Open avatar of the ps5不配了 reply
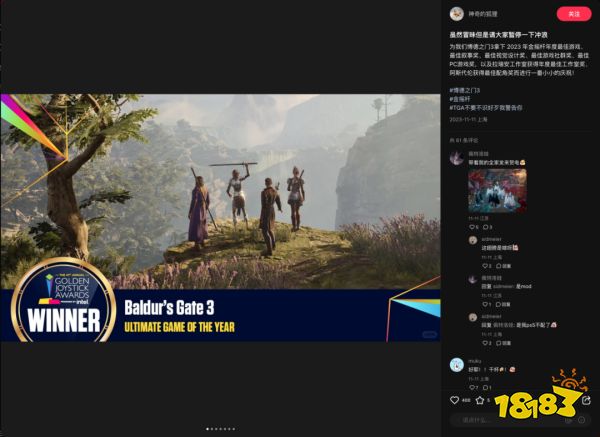 (x=473, y=317)
